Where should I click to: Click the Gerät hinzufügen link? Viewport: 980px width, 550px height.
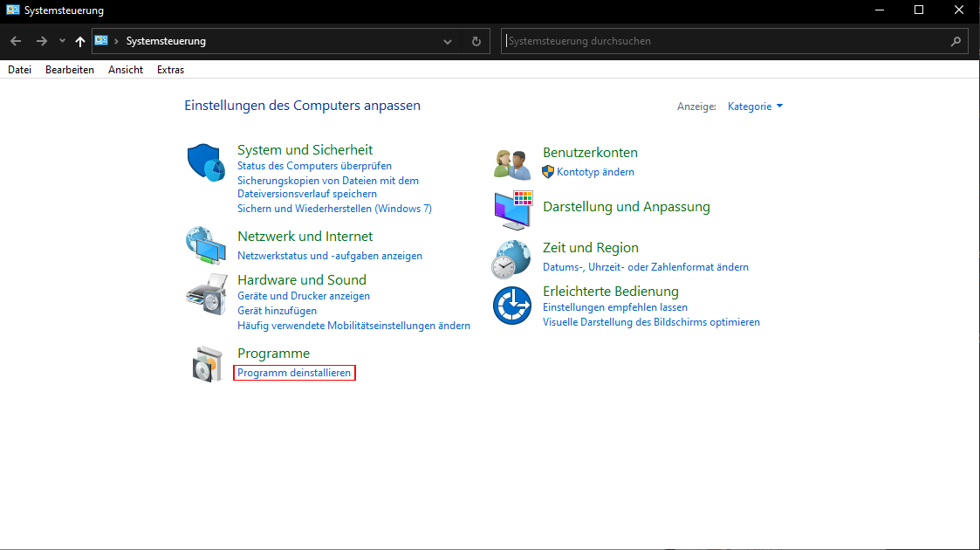[x=277, y=311]
